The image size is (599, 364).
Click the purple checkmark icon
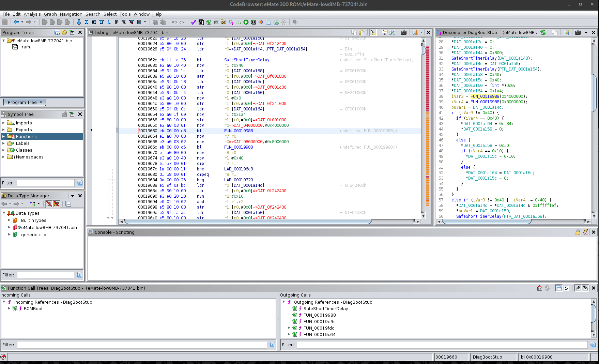coord(194,22)
